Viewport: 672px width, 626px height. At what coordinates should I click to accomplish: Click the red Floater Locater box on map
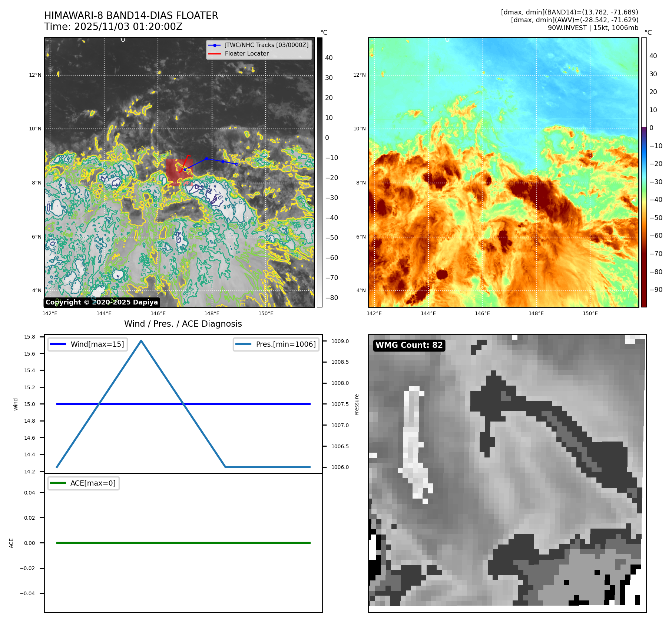coord(174,171)
